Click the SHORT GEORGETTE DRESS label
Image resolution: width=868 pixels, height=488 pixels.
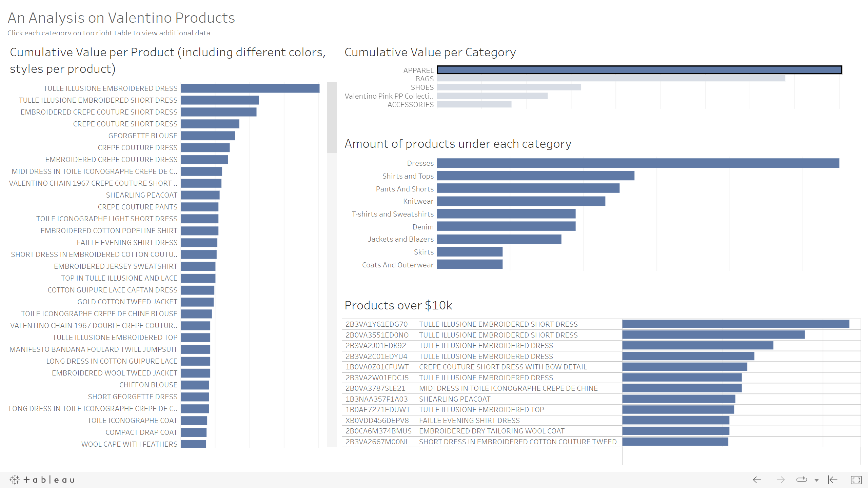click(133, 396)
